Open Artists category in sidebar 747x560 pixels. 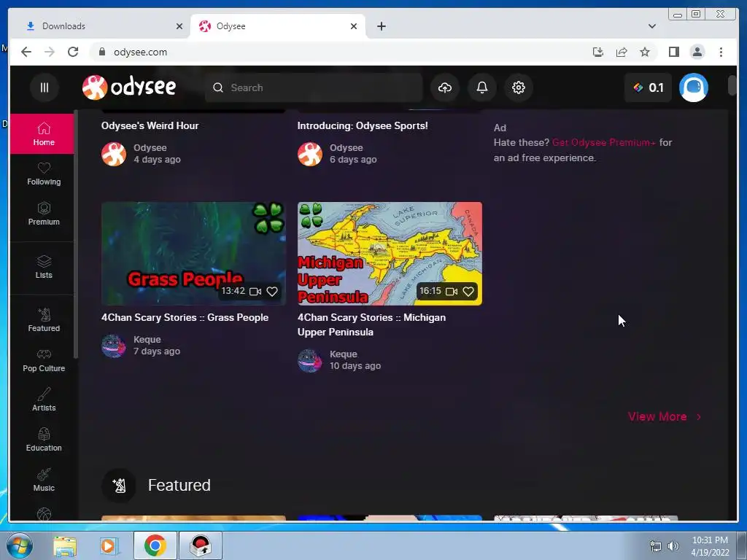coord(43,400)
